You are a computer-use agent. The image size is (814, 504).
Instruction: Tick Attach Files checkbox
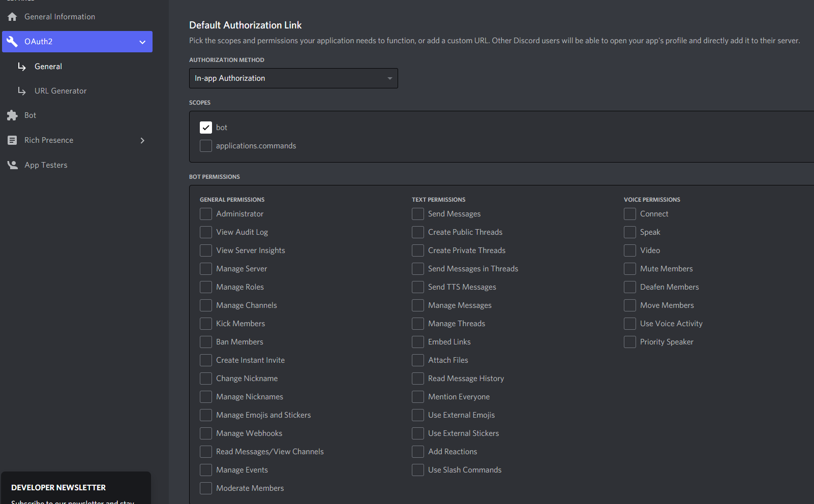(x=418, y=360)
